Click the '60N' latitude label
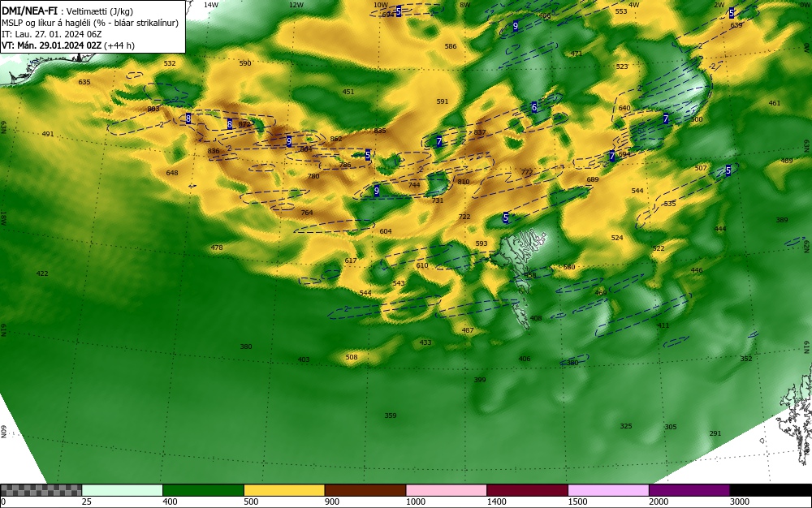Image resolution: width=812 pixels, height=508 pixels. tap(3, 432)
